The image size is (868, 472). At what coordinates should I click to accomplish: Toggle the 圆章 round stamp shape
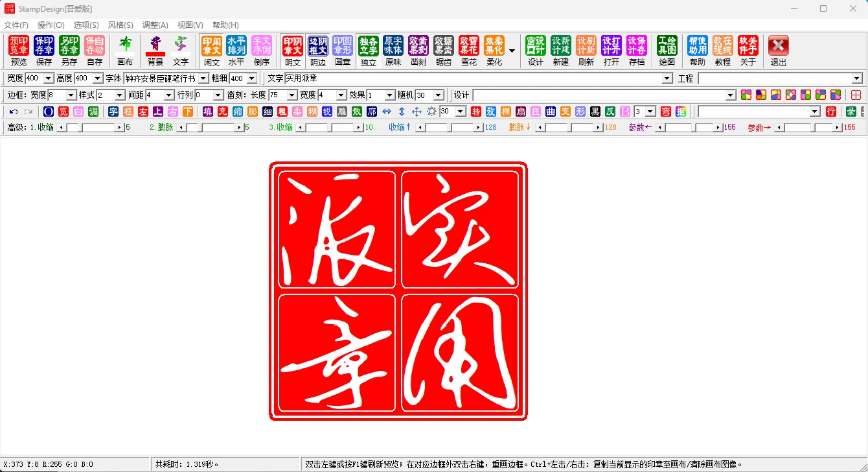coord(343,50)
